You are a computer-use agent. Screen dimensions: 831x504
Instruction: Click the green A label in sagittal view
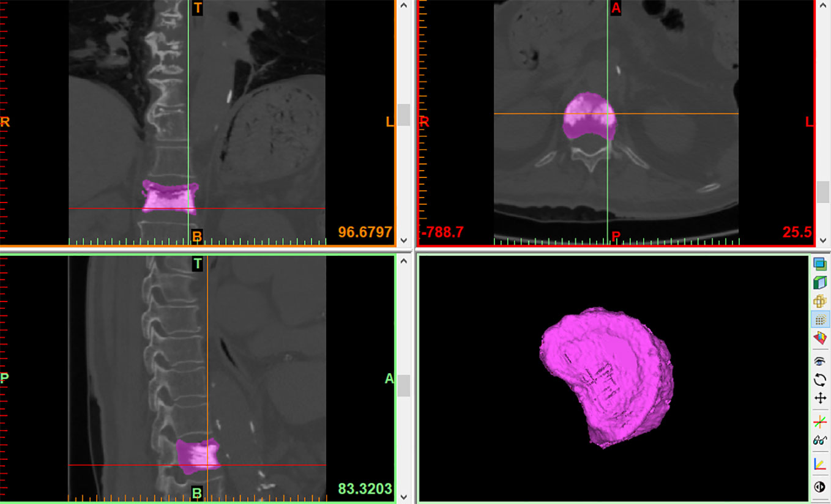click(x=389, y=379)
